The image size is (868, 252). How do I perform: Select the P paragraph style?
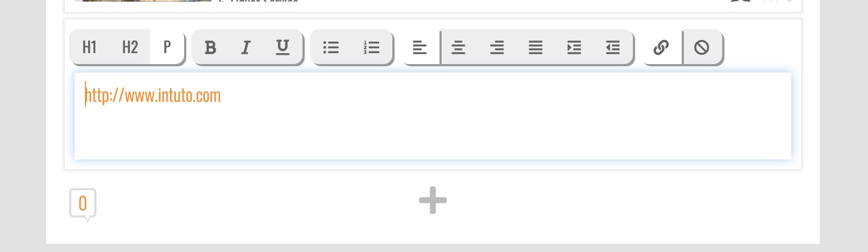coord(167,47)
